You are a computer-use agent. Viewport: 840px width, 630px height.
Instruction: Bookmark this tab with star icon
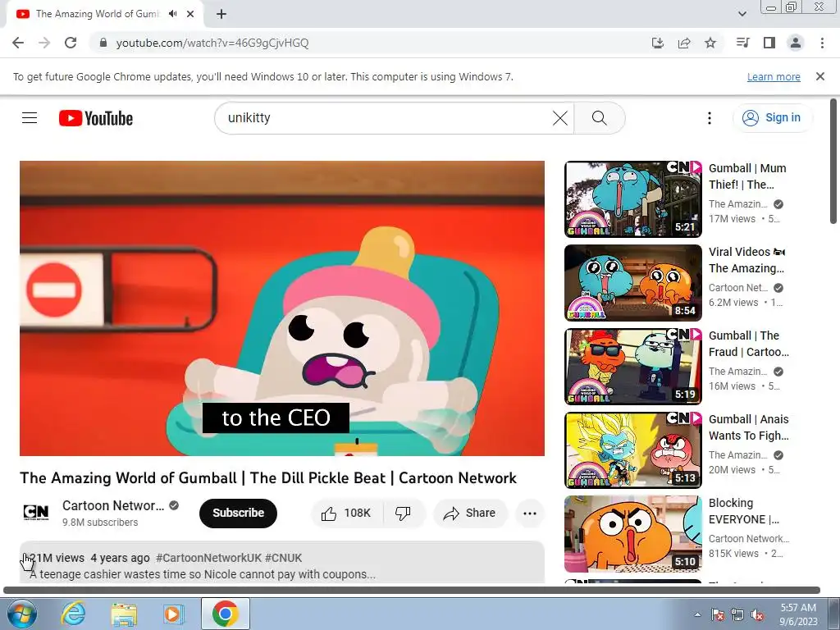pyautogui.click(x=710, y=43)
